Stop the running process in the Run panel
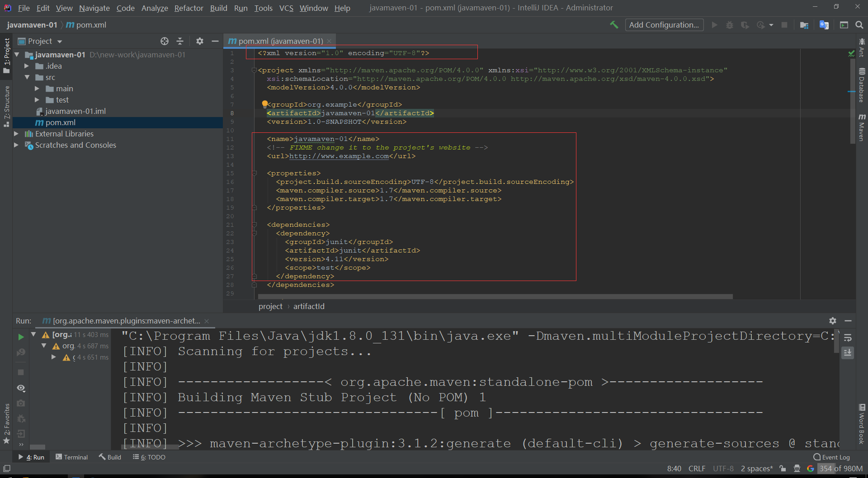This screenshot has width=868, height=478. point(20,372)
